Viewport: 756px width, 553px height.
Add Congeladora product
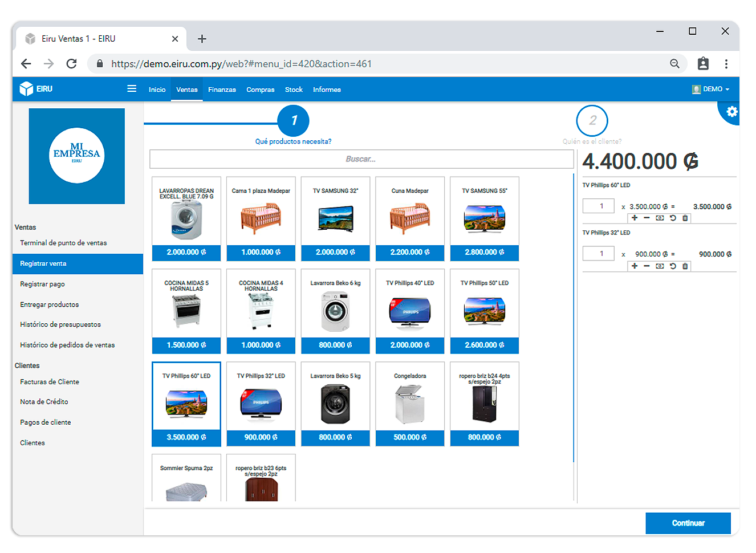(410, 404)
